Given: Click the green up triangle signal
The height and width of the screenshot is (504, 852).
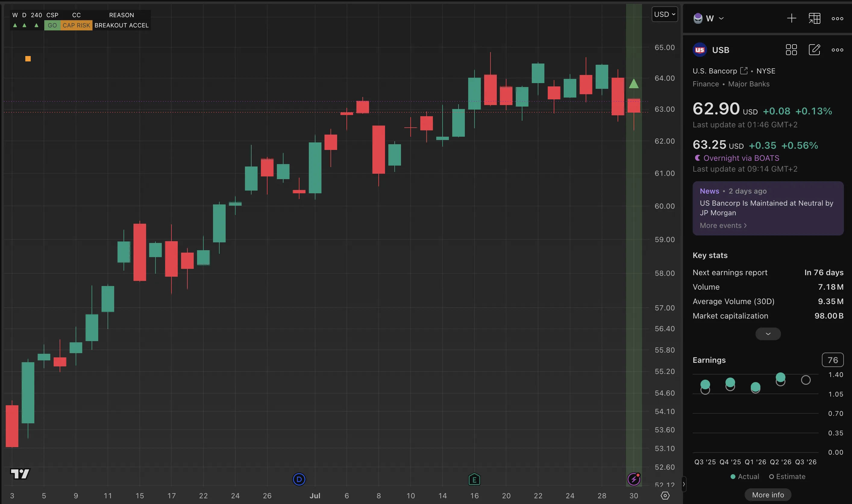Looking at the screenshot, I should pos(634,83).
